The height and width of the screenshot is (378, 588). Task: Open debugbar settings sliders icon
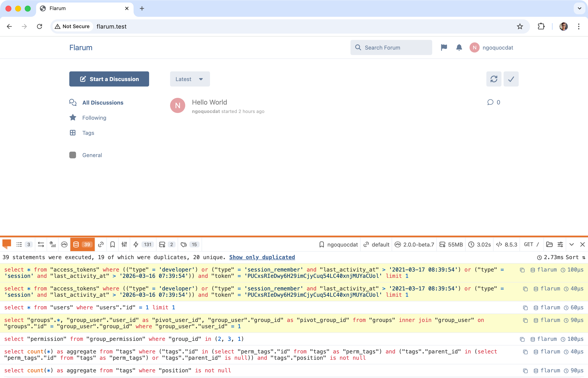pyautogui.click(x=560, y=244)
